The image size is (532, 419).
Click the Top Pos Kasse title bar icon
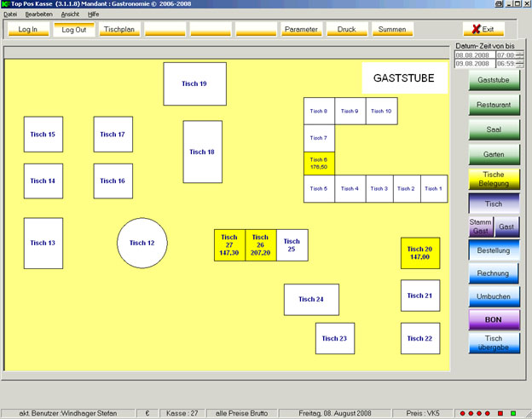pos(5,4)
